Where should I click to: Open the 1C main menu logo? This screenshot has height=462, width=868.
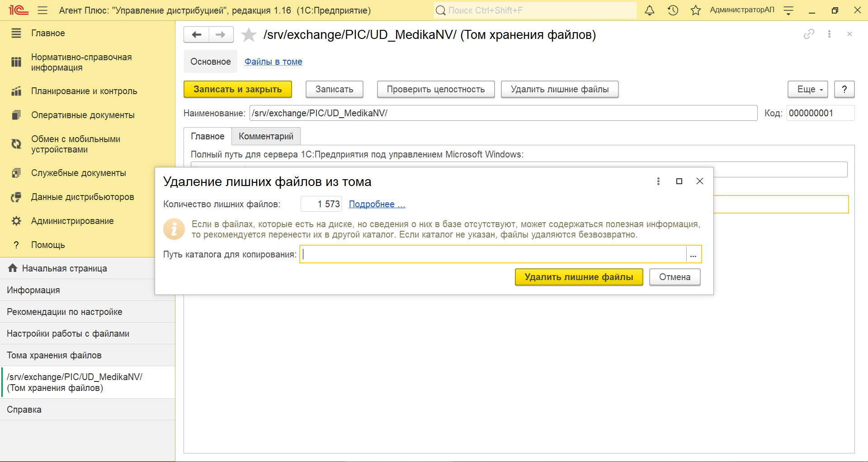coord(19,10)
